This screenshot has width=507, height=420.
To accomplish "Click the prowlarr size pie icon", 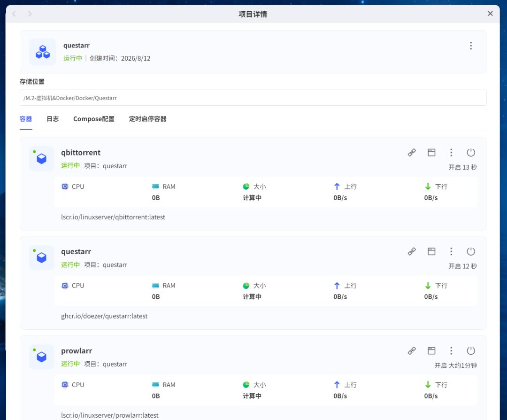I will (x=246, y=384).
